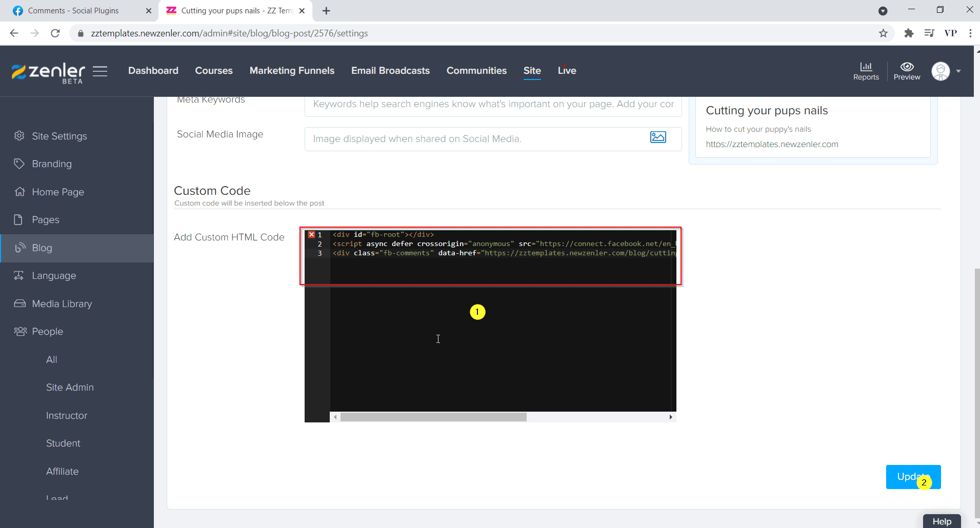Click the red X marker in code editor
The width and height of the screenshot is (980, 528).
(311, 234)
